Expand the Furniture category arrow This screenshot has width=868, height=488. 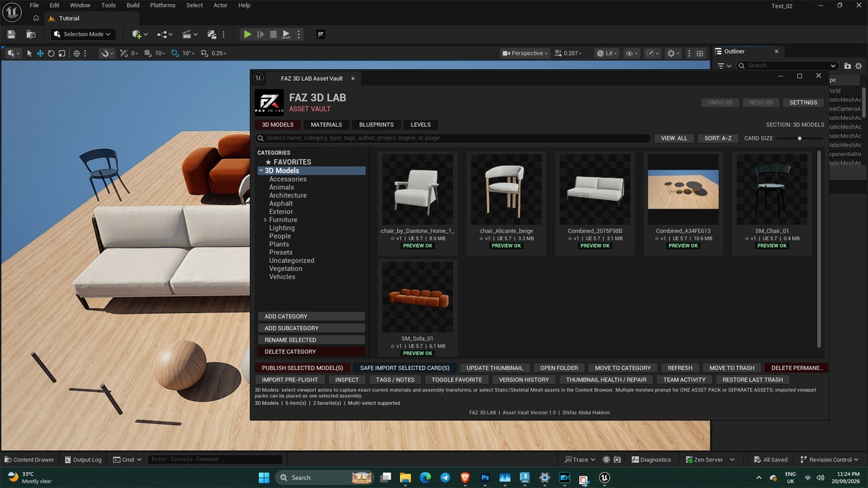coord(266,220)
